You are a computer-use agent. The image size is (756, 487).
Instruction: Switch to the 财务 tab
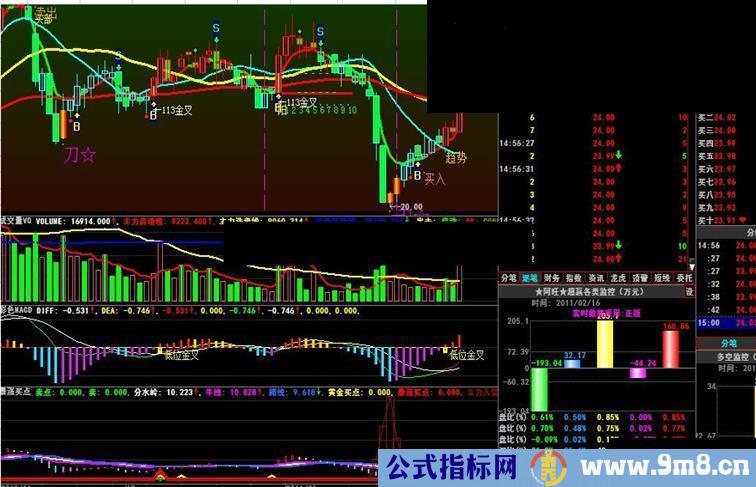pos(551,279)
